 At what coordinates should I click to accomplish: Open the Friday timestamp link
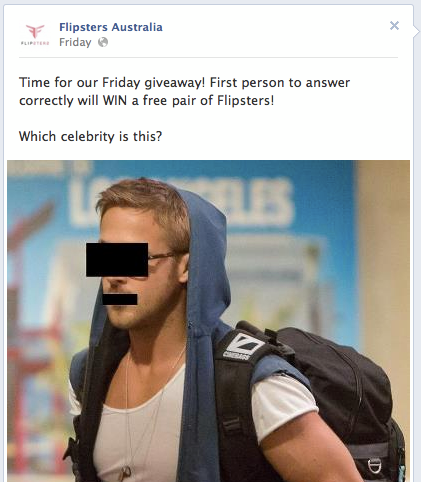coord(75,42)
